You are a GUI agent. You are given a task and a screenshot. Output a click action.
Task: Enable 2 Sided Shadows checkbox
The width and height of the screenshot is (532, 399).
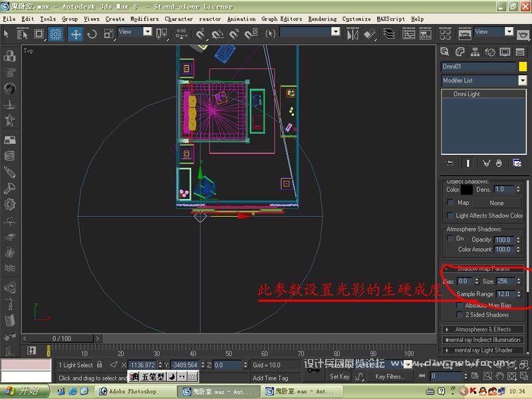click(x=460, y=315)
